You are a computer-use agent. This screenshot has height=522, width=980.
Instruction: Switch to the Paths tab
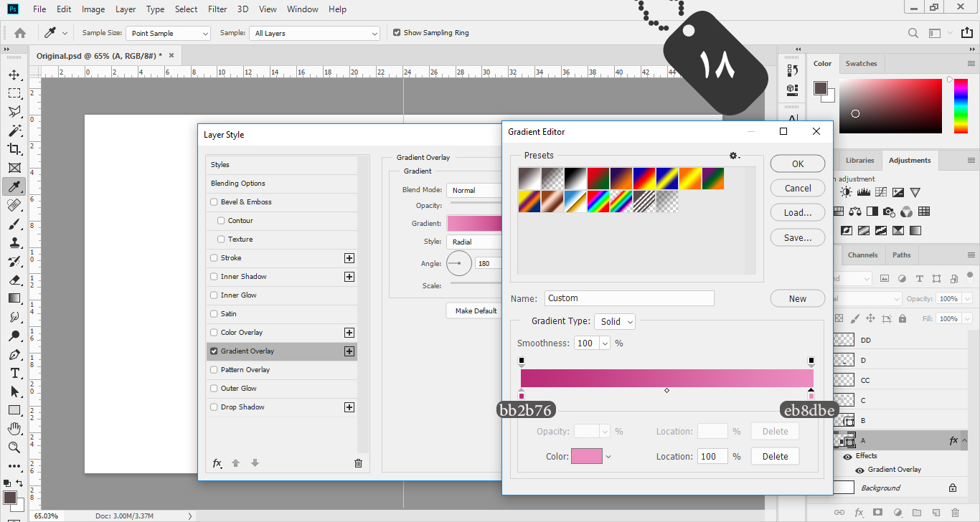pos(902,255)
